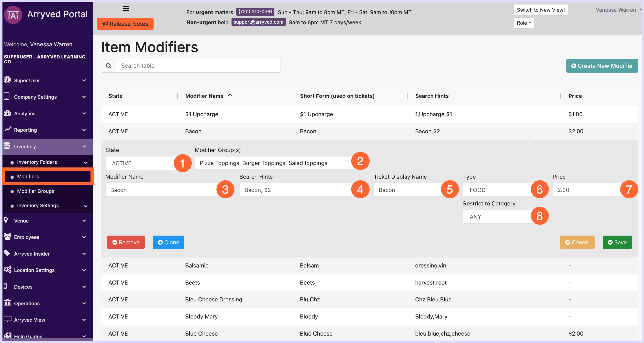Select the Balsamic modifier row

pos(370,265)
